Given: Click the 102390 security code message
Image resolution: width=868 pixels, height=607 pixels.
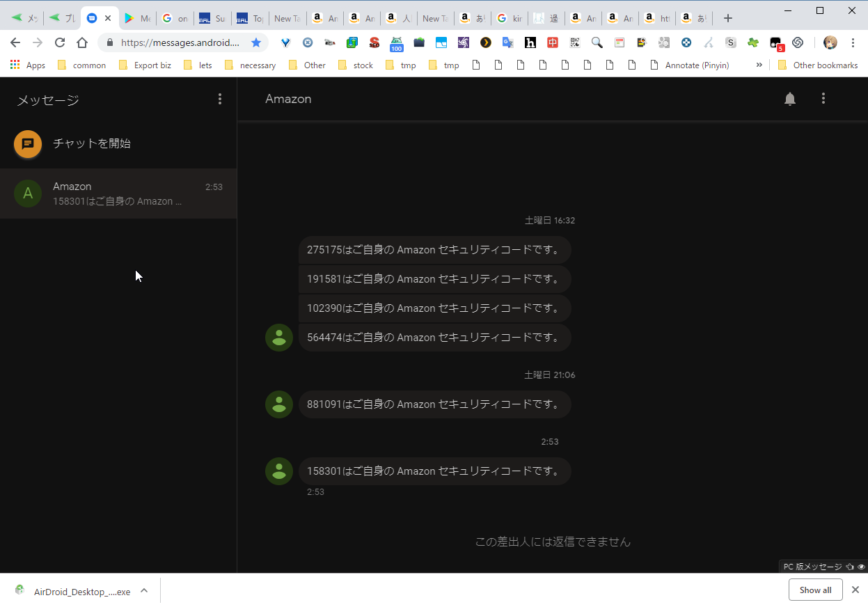Looking at the screenshot, I should coord(434,308).
